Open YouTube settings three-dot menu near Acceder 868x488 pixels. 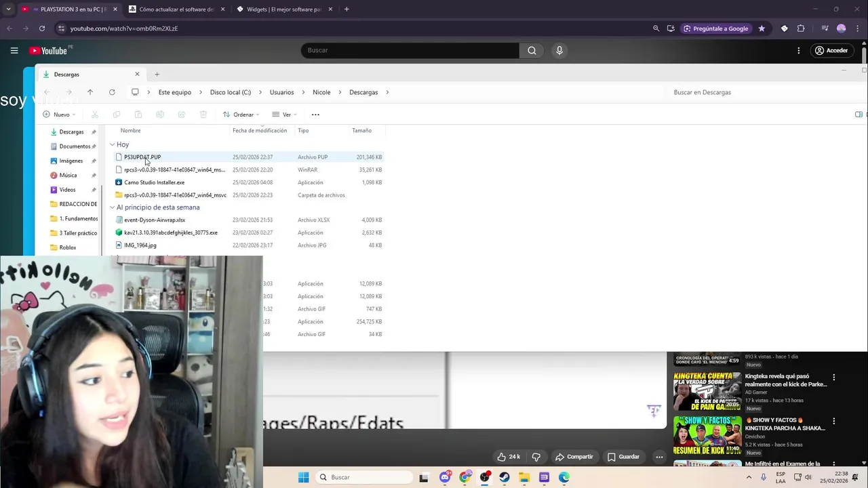pos(799,50)
